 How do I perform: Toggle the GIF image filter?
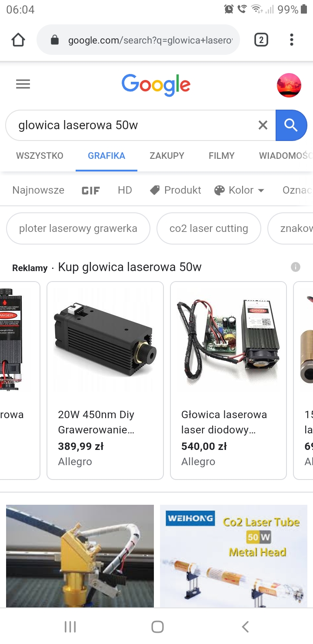click(x=91, y=190)
